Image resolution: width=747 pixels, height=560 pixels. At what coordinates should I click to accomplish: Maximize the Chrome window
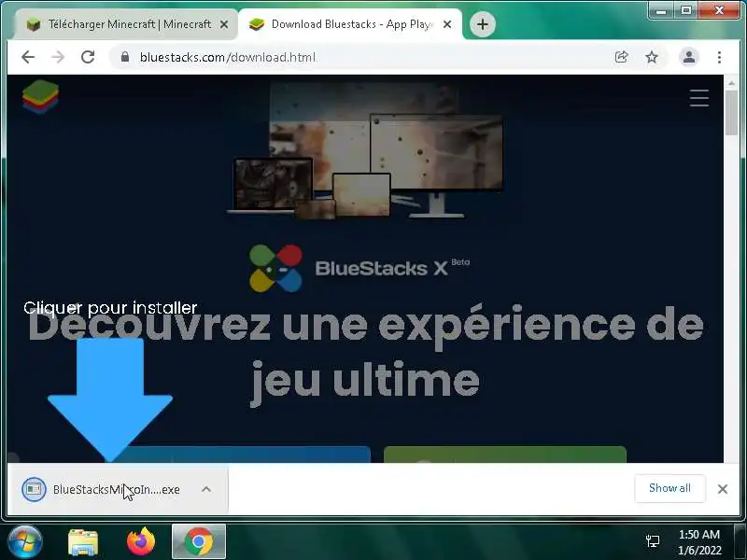685,10
